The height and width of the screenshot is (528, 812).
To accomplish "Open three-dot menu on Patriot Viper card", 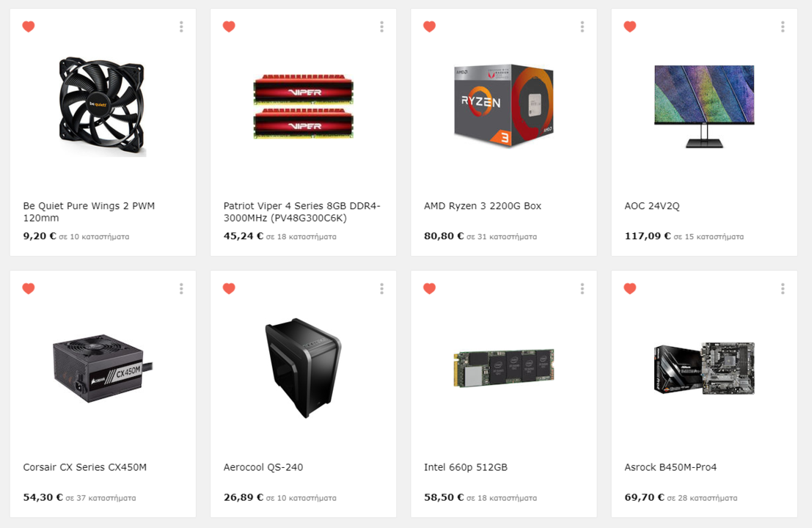I will 381,27.
